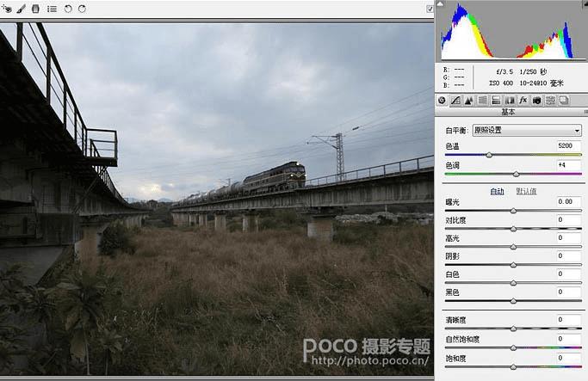588x381 pixels.
Task: Click the '1/250 秒' shutter speed readout
Action: coord(533,71)
